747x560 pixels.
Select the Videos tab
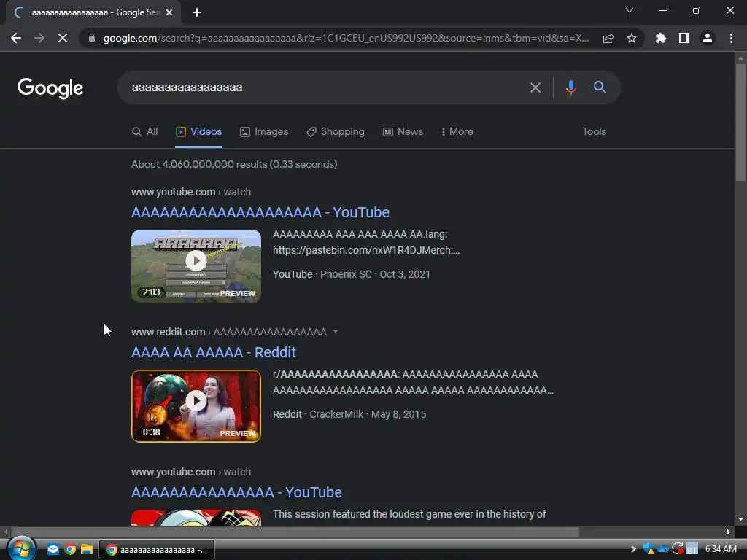tap(198, 132)
